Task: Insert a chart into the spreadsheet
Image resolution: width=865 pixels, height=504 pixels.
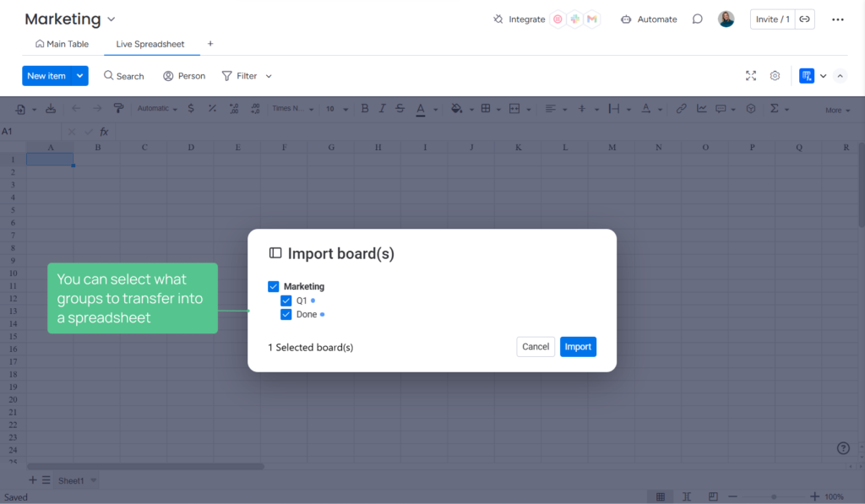Action: (x=700, y=108)
